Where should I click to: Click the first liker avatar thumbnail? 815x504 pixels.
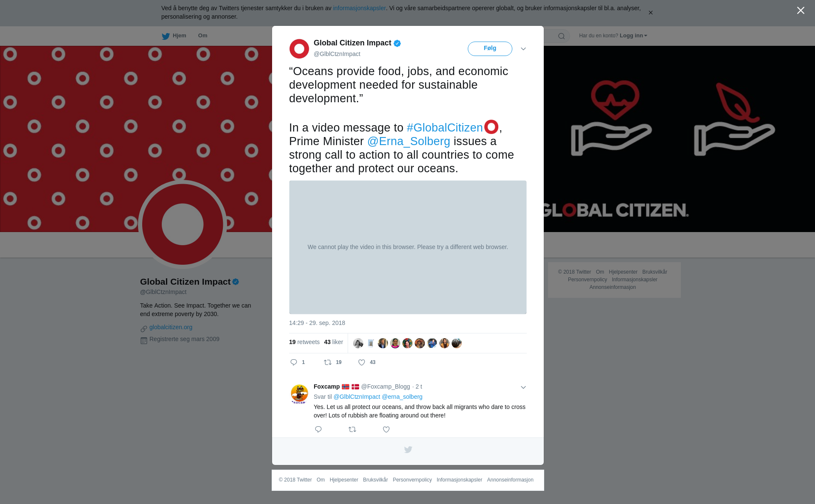click(x=358, y=343)
